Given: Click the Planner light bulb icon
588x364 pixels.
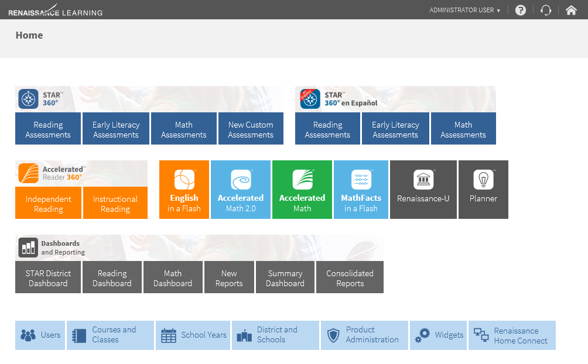Looking at the screenshot, I should click(483, 180).
